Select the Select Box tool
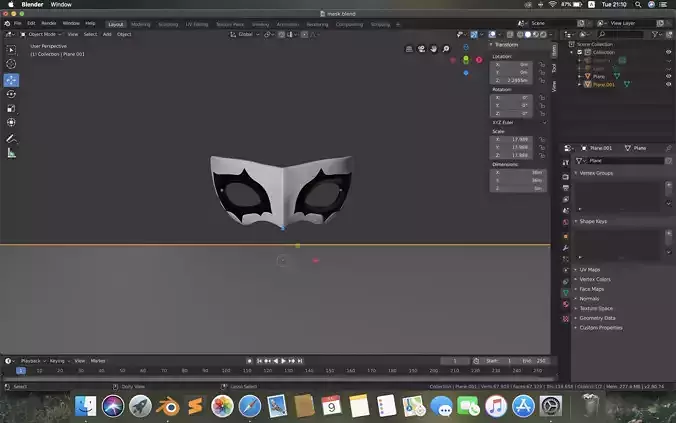 pos(11,50)
